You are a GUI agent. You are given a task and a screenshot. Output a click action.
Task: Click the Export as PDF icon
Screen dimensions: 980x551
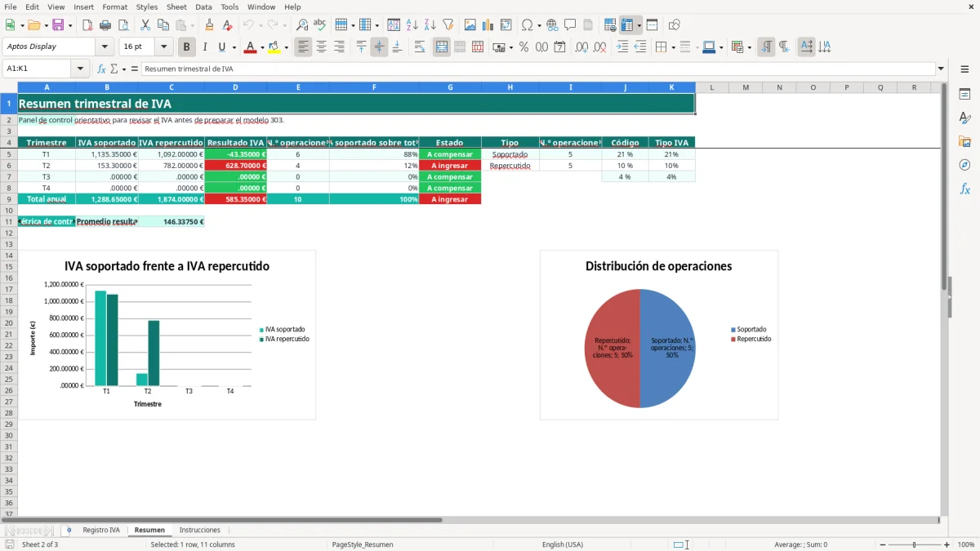click(x=87, y=25)
